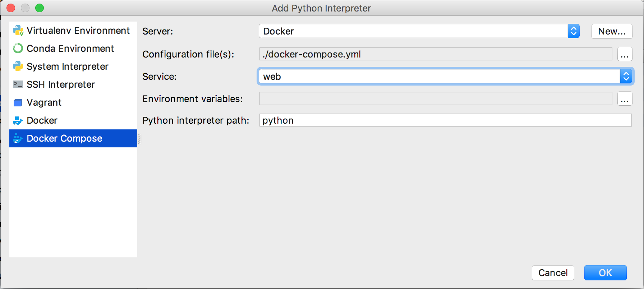Click the Configuration file(s) field
Screen dimensions: 644x289
click(x=436, y=54)
